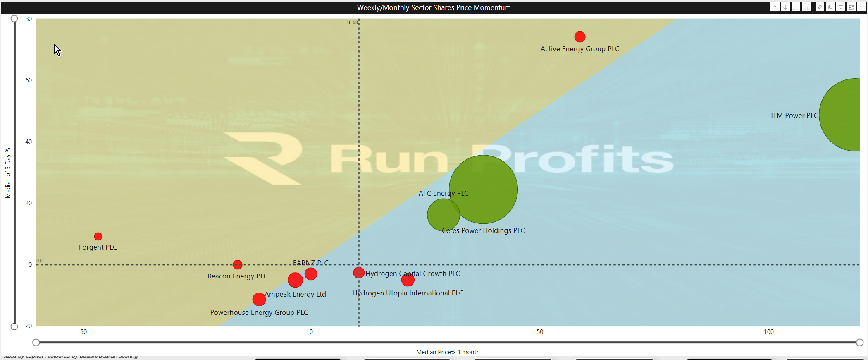Image resolution: width=868 pixels, height=360 pixels.
Task: Click the 'Forgent PLC' label text
Action: (x=98, y=247)
